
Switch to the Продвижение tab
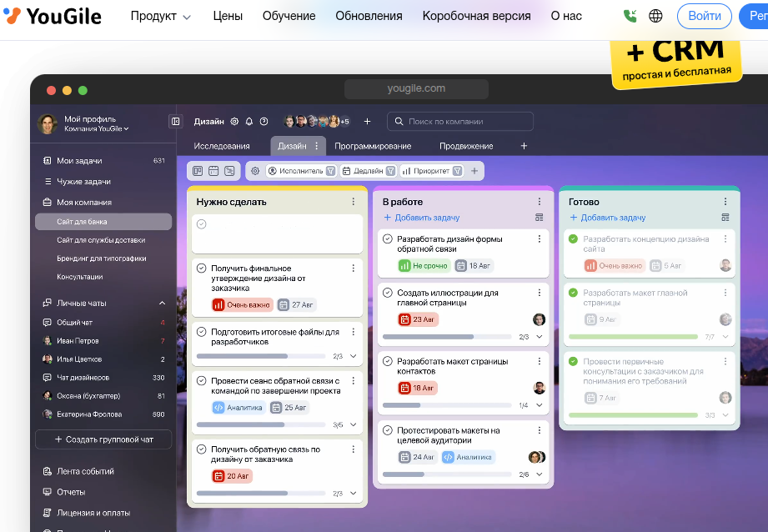point(466,146)
